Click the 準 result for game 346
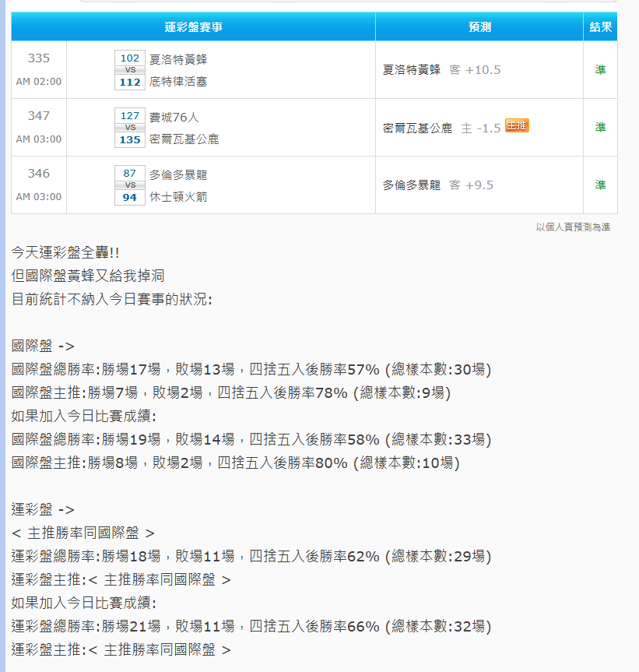The height and width of the screenshot is (672, 639). pos(600,185)
